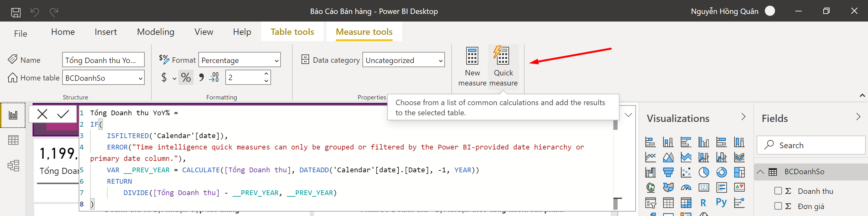
Task: Collapse the Fields pane
Action: point(858,117)
